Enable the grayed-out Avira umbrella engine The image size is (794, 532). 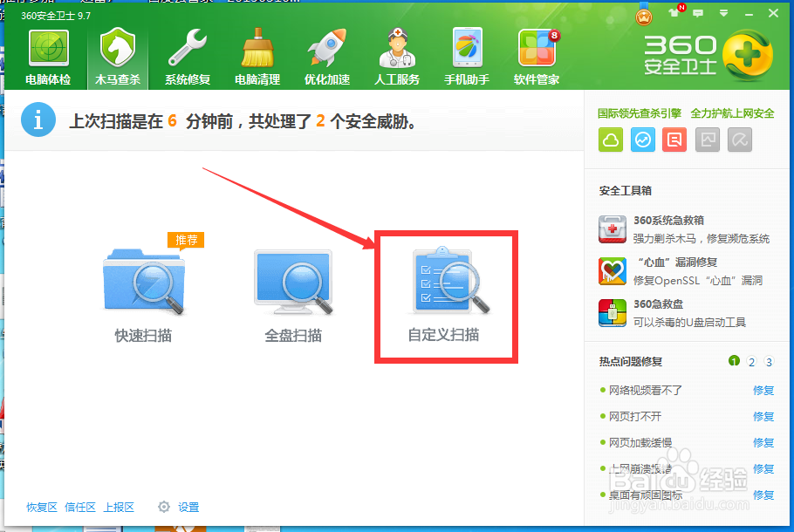[x=739, y=140]
